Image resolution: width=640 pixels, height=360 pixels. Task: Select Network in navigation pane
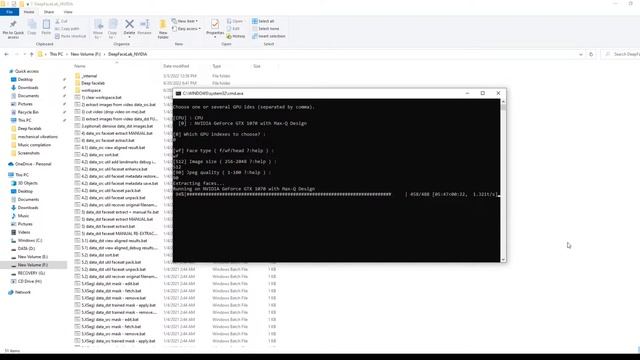point(23,292)
